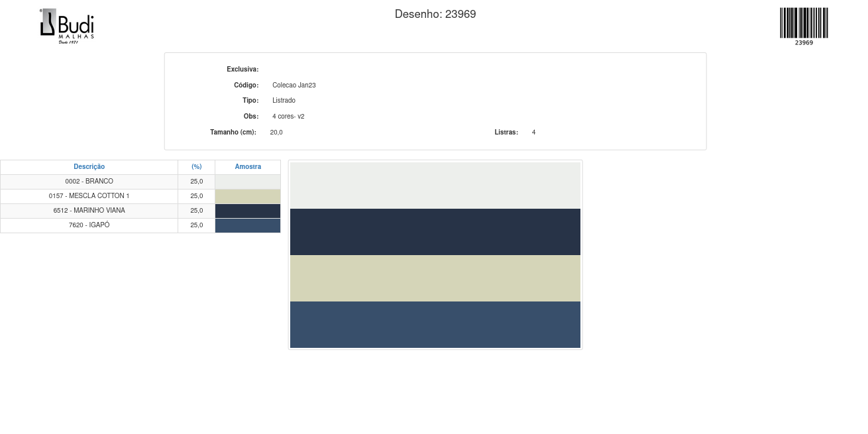Click the slate blue stripe in preview

(x=435, y=325)
